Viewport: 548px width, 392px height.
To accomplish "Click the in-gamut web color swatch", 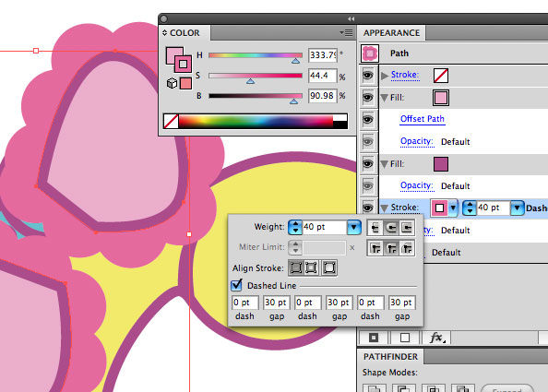I will (185, 84).
